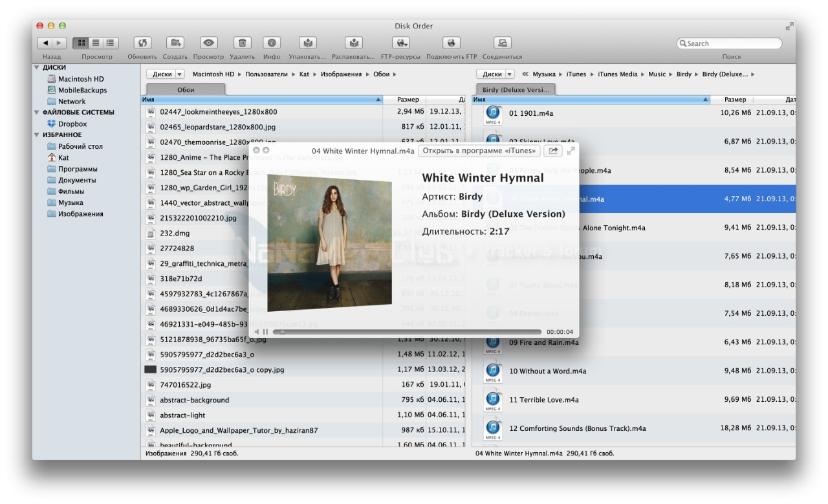Switch to detailed list view mode

coord(111,43)
